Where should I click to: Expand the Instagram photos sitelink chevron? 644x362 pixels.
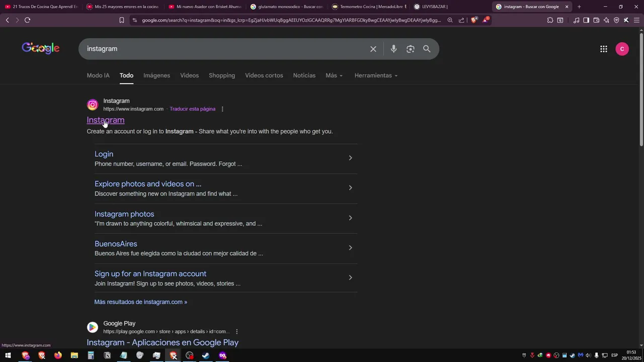coord(351,218)
